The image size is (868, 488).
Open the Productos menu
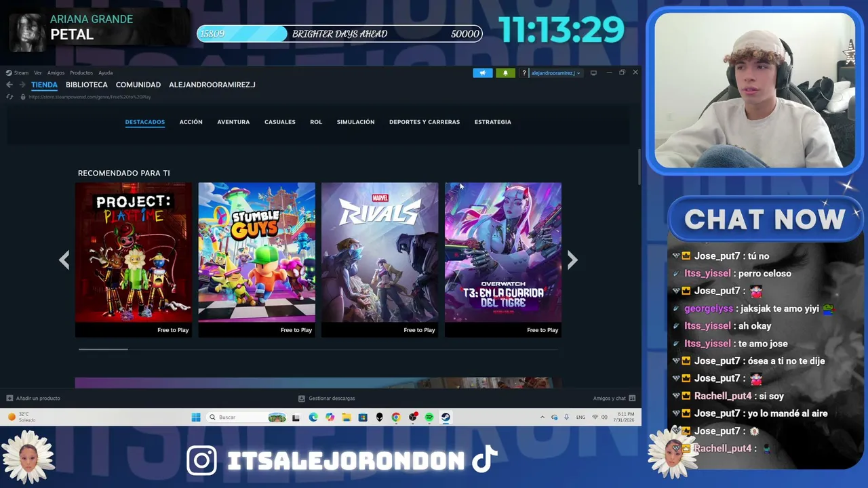tap(81, 73)
